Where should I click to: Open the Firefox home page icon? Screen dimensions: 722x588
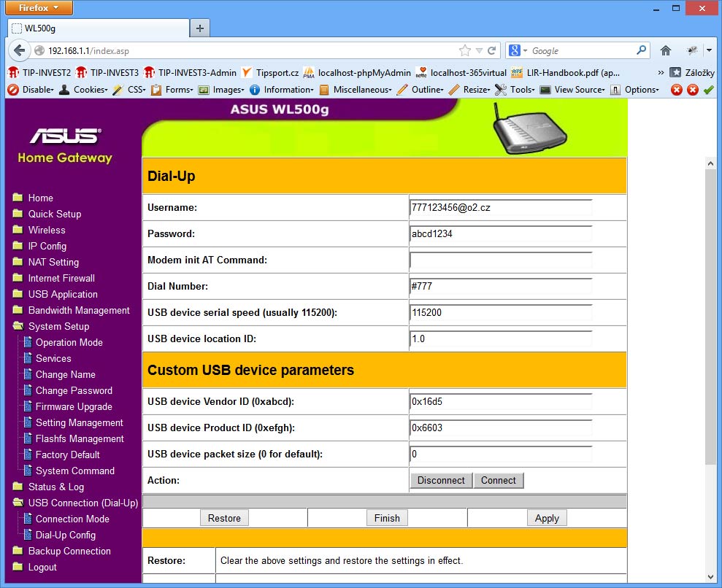point(665,50)
